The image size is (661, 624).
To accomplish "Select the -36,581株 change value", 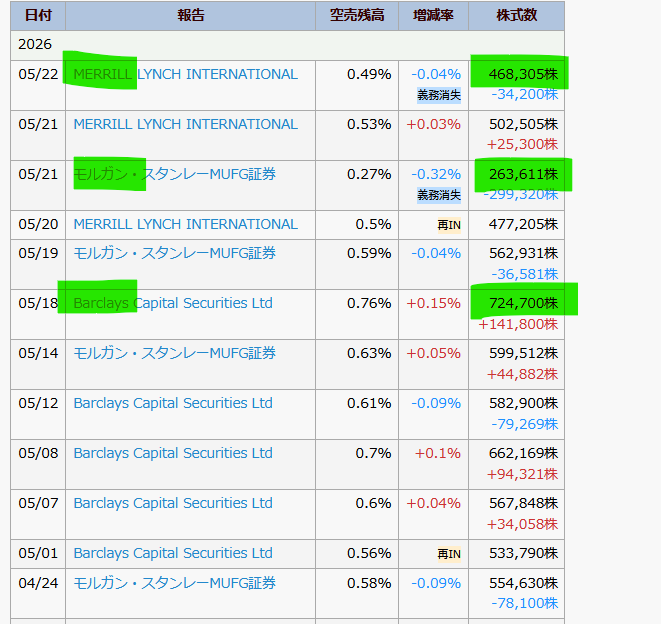I will tap(524, 274).
